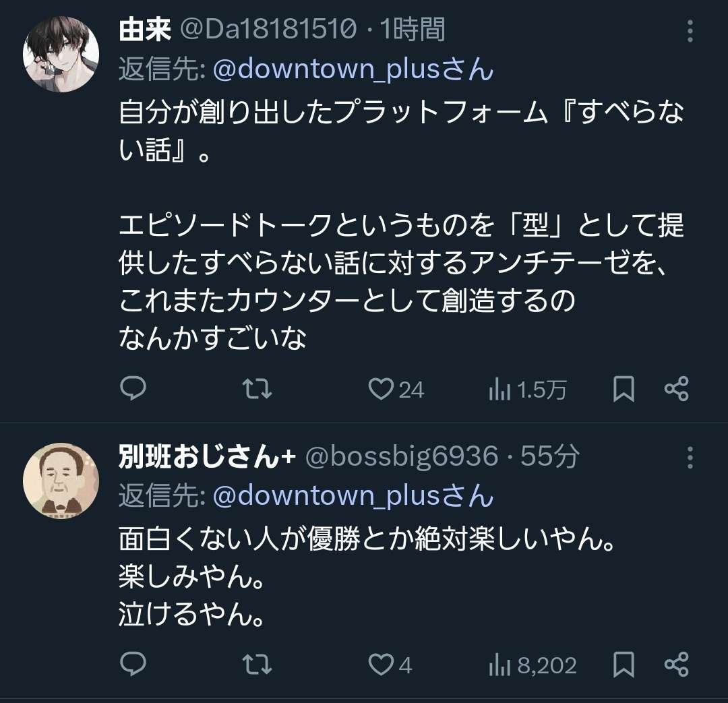The width and height of the screenshot is (728, 703).
Task: Like 別班おじさん+'s tweet with 4 likes
Action: (x=382, y=665)
